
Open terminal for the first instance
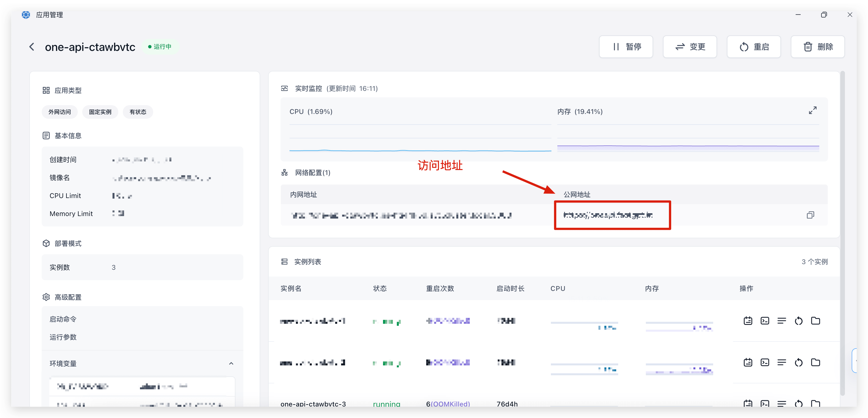765,321
